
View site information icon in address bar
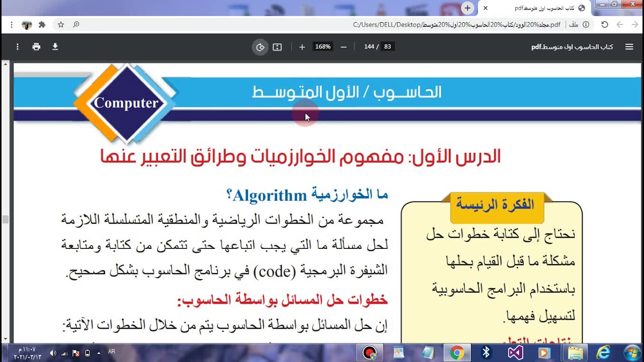pos(586,24)
